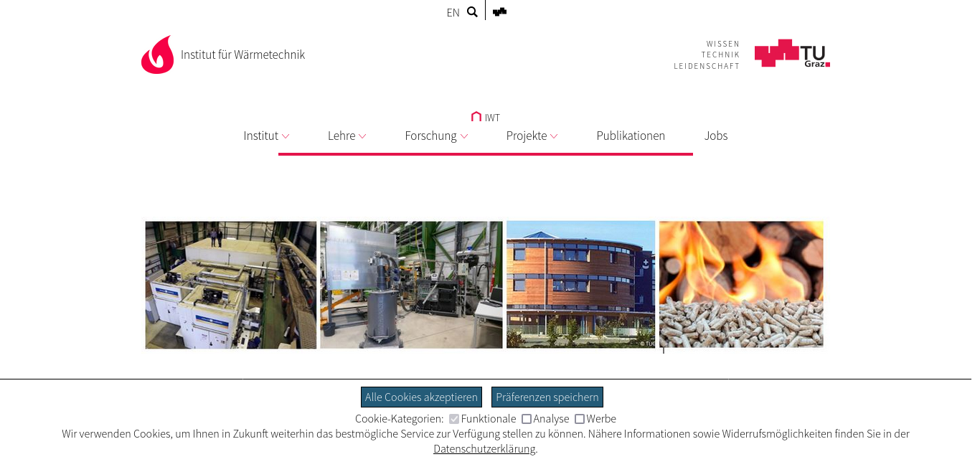Switch language to EN

click(x=453, y=12)
